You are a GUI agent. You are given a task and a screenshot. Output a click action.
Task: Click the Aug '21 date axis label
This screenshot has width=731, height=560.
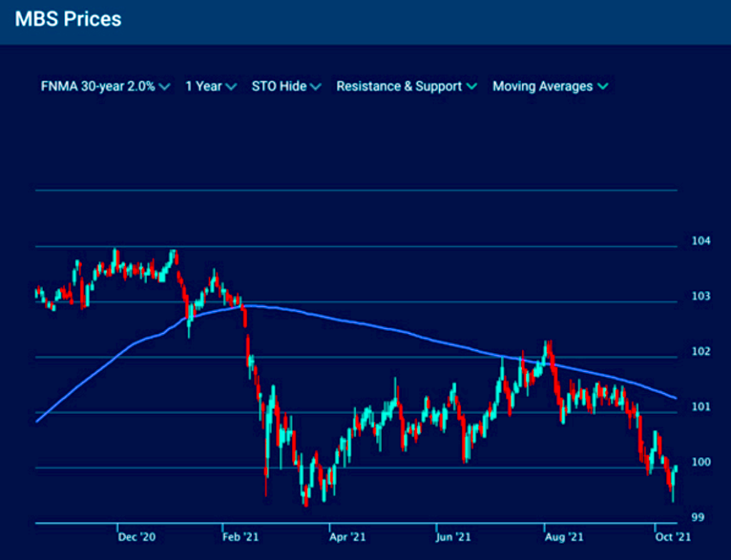(563, 536)
